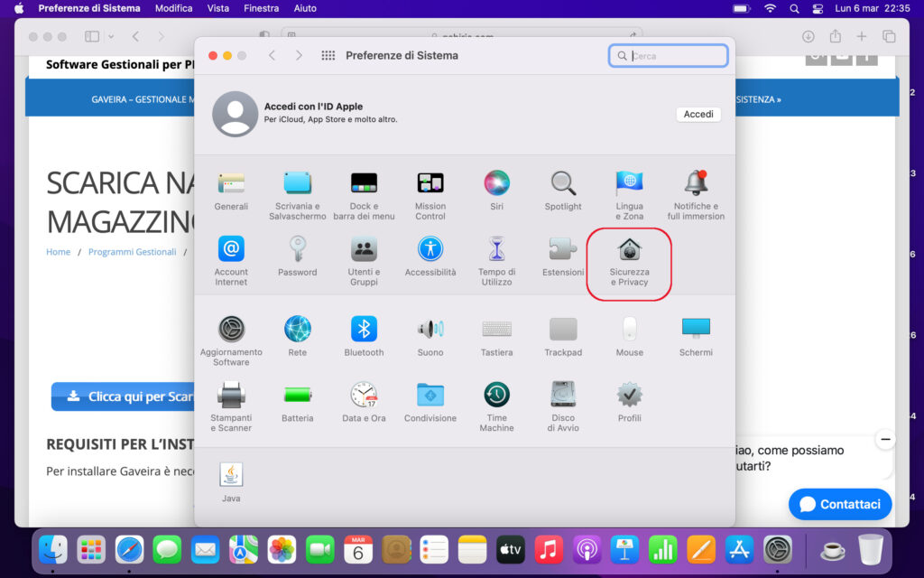Open Scrivania e Salvaschermo preferences
Viewport: 924px width, 578px height.
coord(298,195)
